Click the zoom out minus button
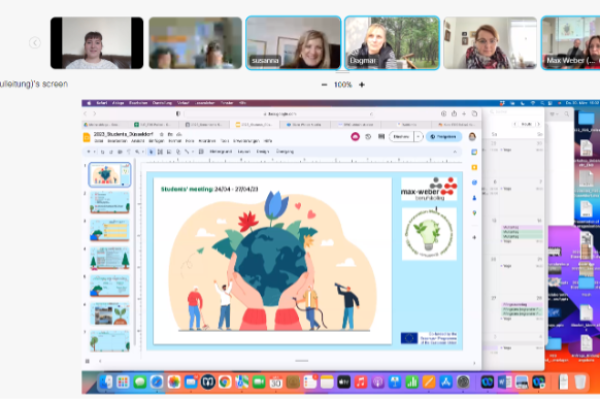This screenshot has width=600, height=400. click(x=323, y=85)
